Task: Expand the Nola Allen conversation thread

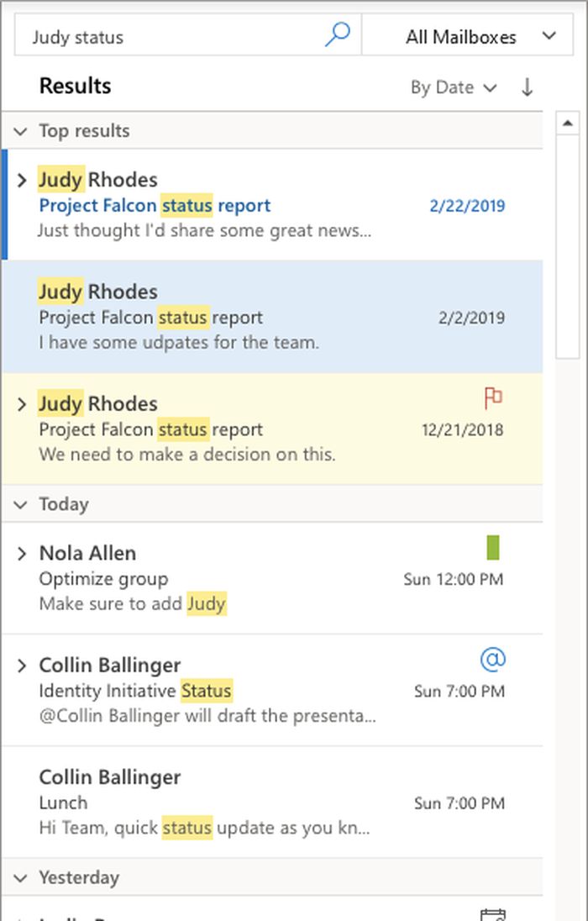Action: pyautogui.click(x=23, y=553)
